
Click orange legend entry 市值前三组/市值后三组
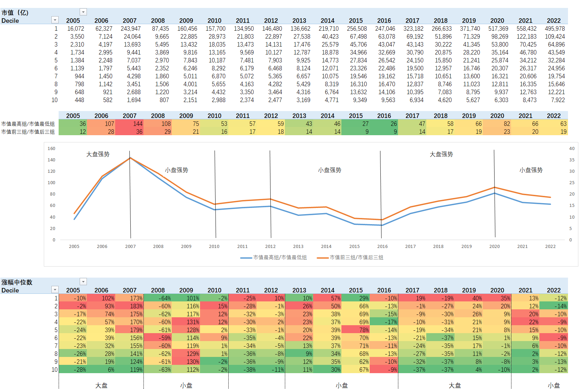point(350,257)
